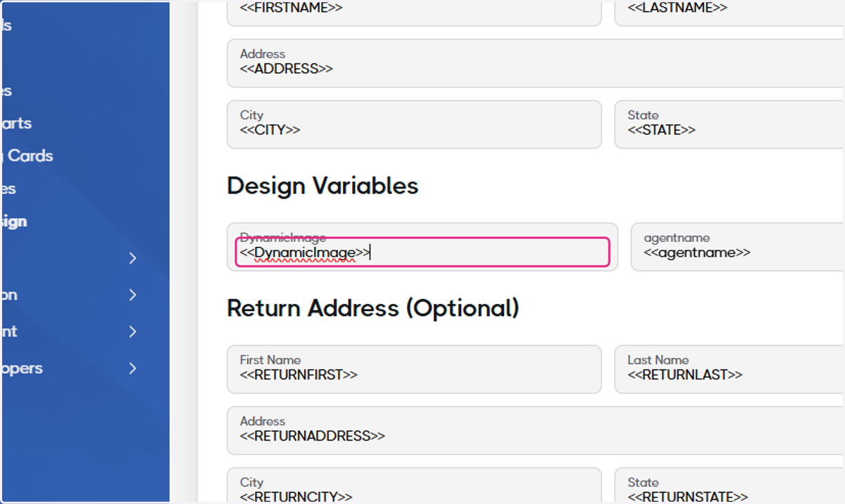Screen dimensions: 845x504
Task: Click the <<LASTNAME>> input field
Action: pyautogui.click(x=730, y=13)
